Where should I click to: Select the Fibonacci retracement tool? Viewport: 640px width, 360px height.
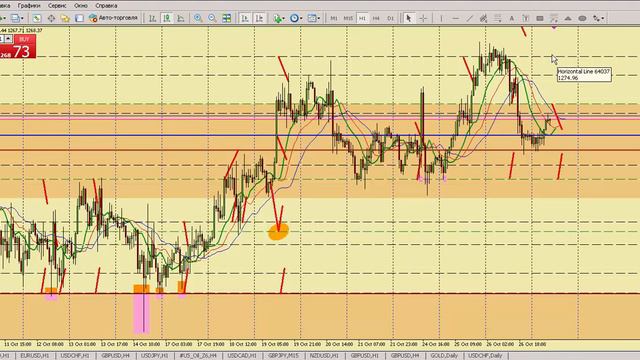coord(498,18)
